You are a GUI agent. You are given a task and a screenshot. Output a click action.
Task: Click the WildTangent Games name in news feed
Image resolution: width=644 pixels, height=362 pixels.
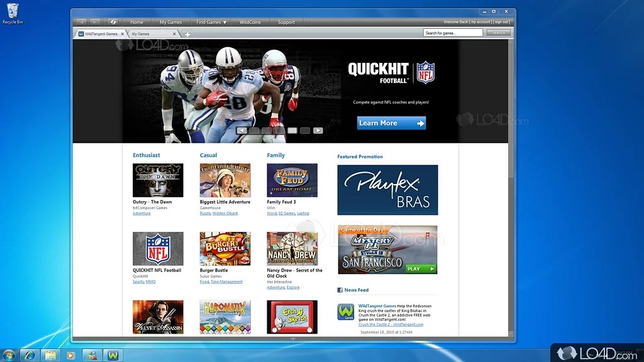coord(377,306)
